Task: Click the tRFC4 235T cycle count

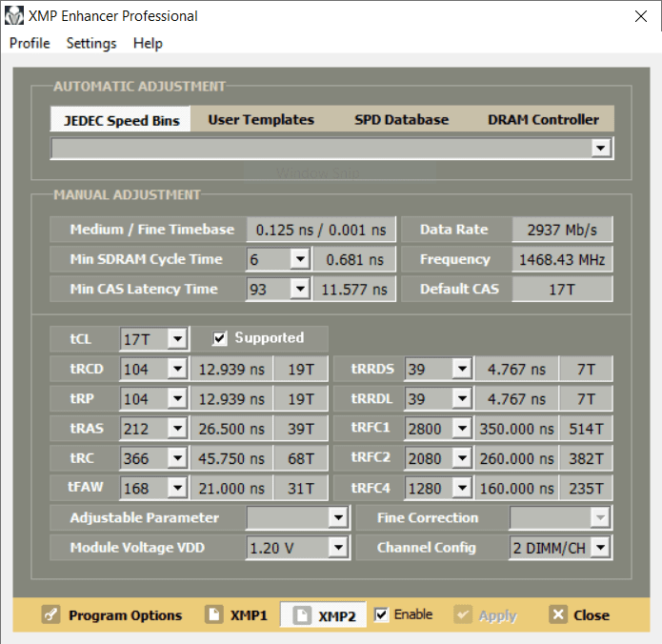Action: [x=586, y=488]
